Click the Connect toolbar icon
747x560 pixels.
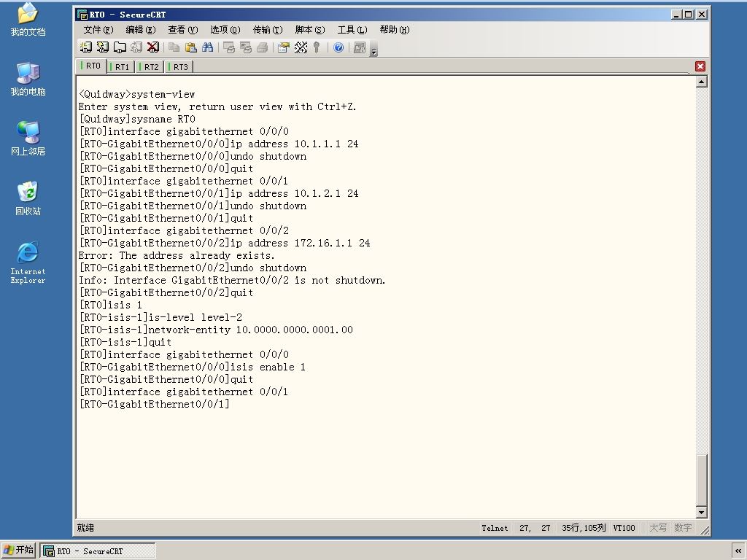tap(86, 47)
